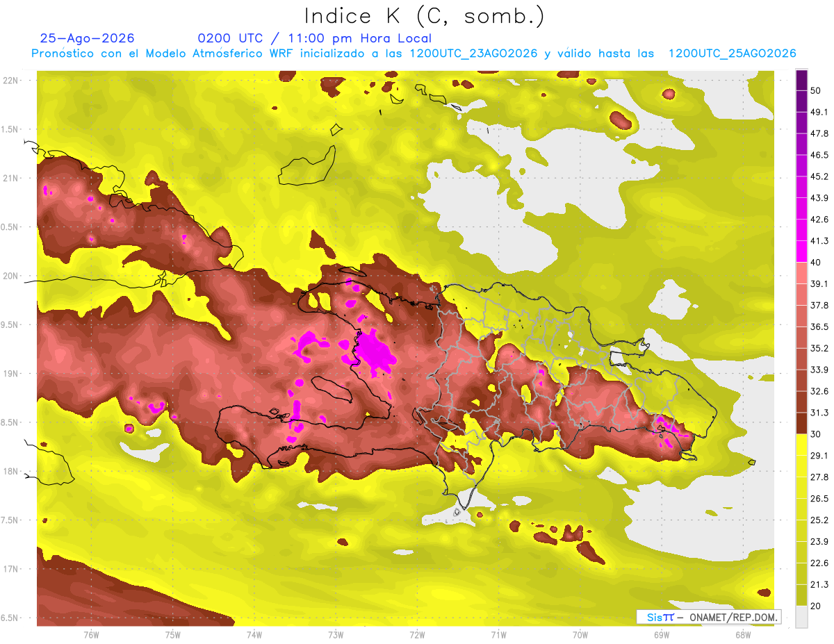Click the "72W" longitude label
834x644 pixels.
(x=417, y=635)
